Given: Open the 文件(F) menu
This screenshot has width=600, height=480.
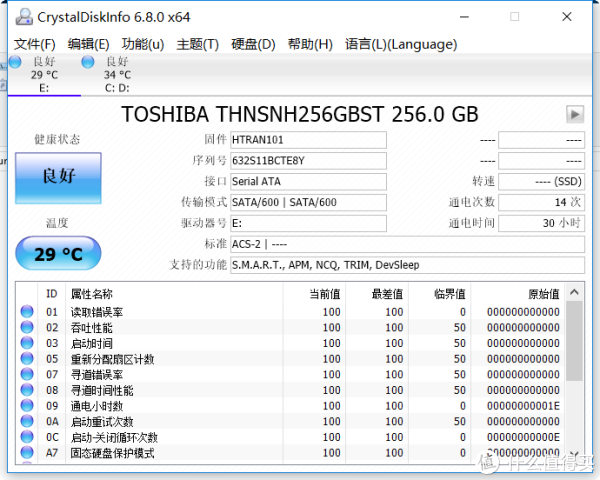Looking at the screenshot, I should (x=34, y=44).
